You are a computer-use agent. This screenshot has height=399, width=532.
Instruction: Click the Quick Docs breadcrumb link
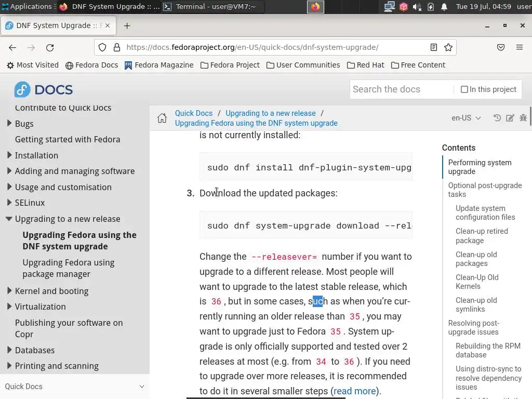point(194,113)
